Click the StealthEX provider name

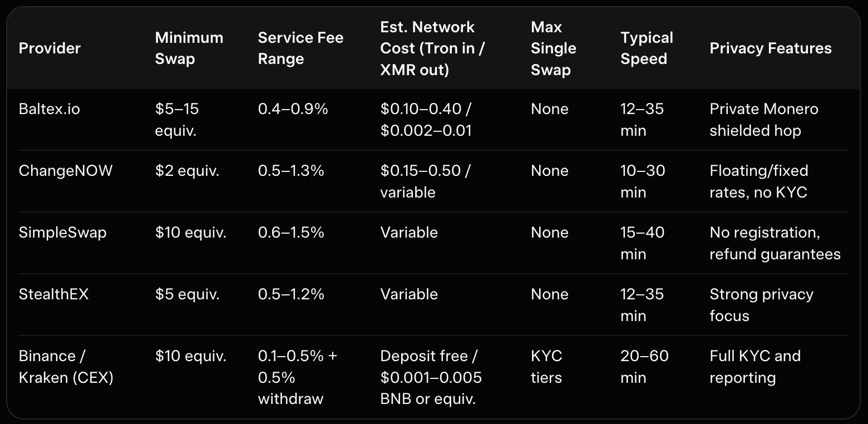(53, 294)
